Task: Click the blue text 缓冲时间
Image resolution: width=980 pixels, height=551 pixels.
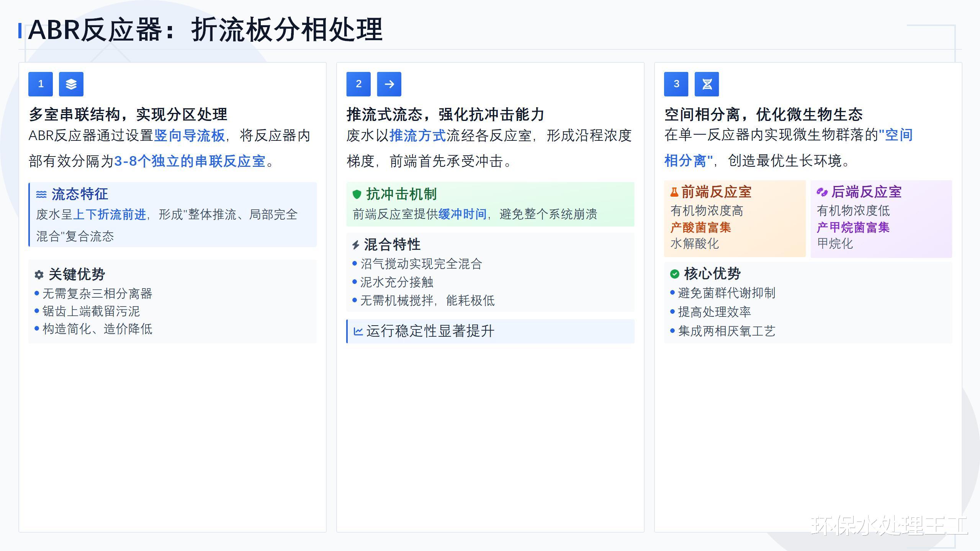Action: pos(462,214)
